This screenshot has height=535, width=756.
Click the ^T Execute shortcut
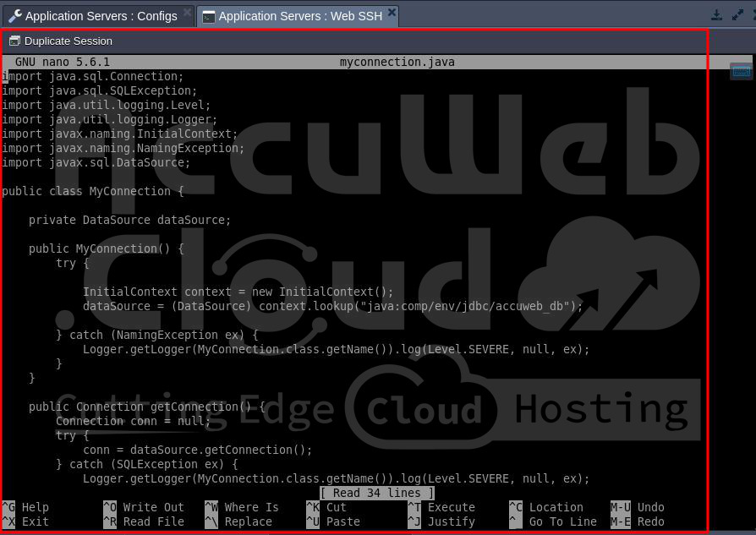tap(441, 507)
